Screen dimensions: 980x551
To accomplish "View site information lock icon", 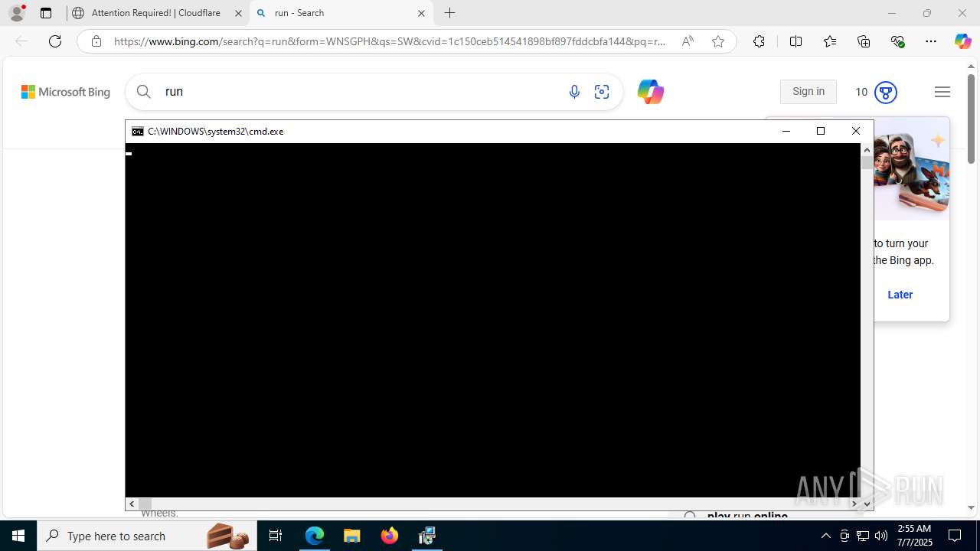I will pyautogui.click(x=96, y=41).
